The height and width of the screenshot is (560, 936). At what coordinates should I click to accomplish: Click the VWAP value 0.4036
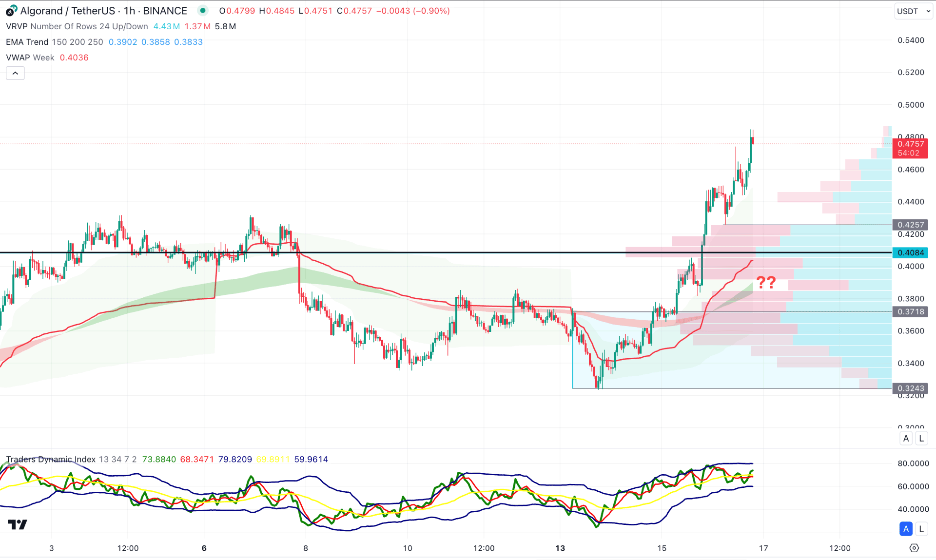click(x=74, y=58)
